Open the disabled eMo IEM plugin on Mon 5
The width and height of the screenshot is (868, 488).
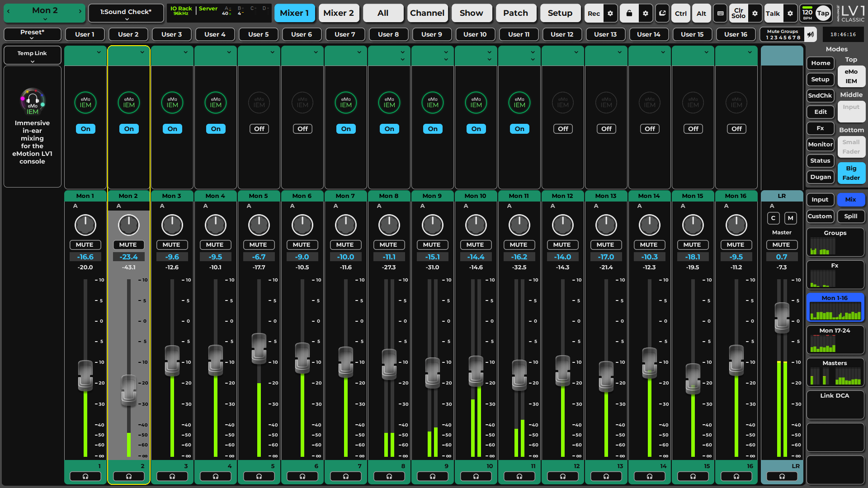pyautogui.click(x=259, y=103)
